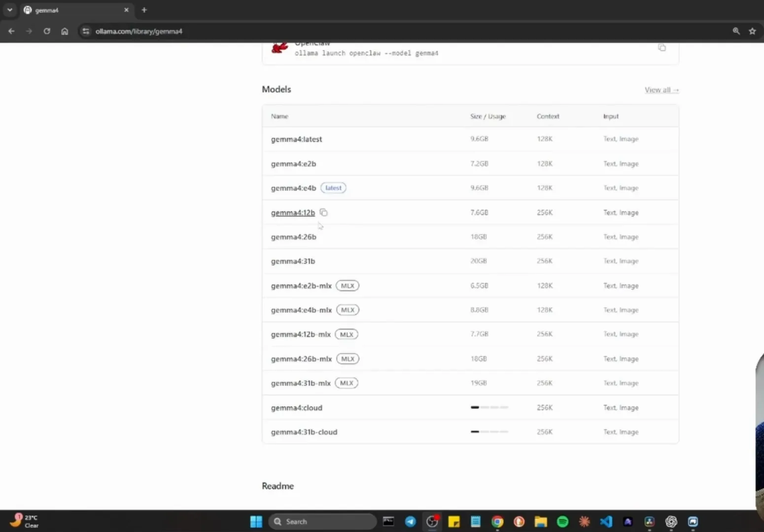The width and height of the screenshot is (764, 532).
Task: Go forward in browser history
Action: pos(29,31)
